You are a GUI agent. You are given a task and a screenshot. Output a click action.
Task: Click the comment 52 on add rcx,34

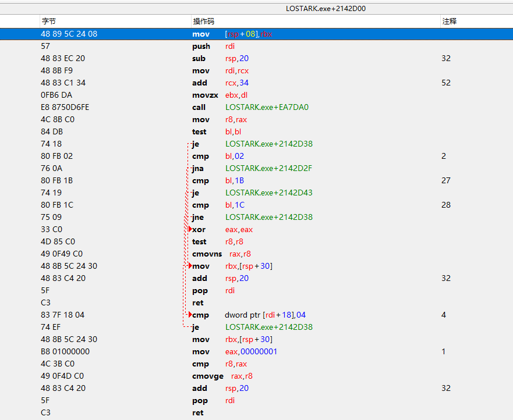446,83
